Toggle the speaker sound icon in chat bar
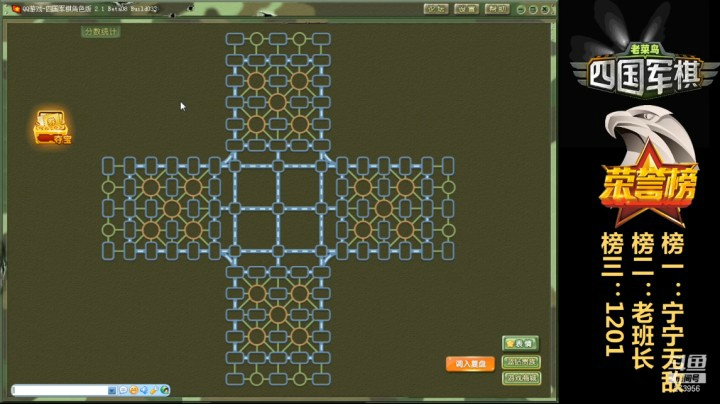The width and height of the screenshot is (720, 404). pos(144,390)
